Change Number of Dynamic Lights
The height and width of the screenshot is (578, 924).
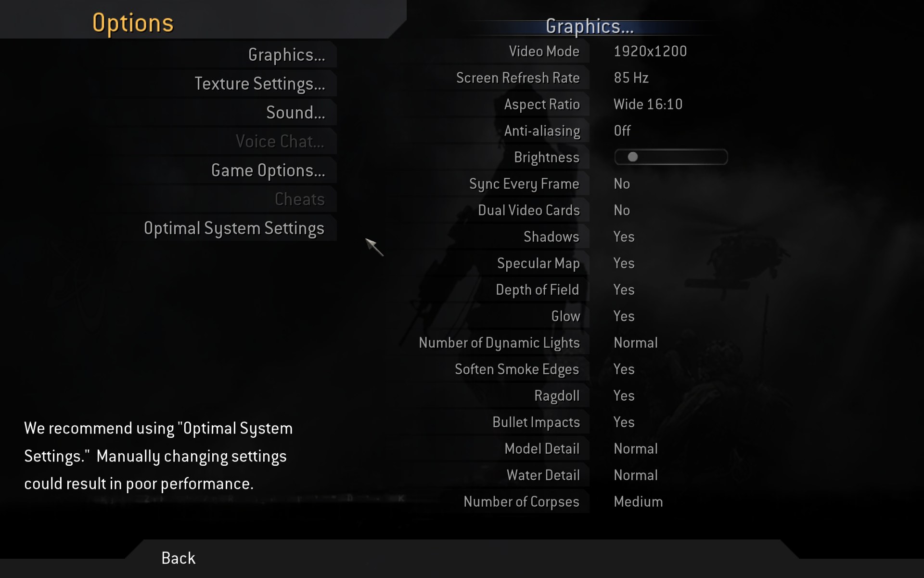click(x=634, y=342)
